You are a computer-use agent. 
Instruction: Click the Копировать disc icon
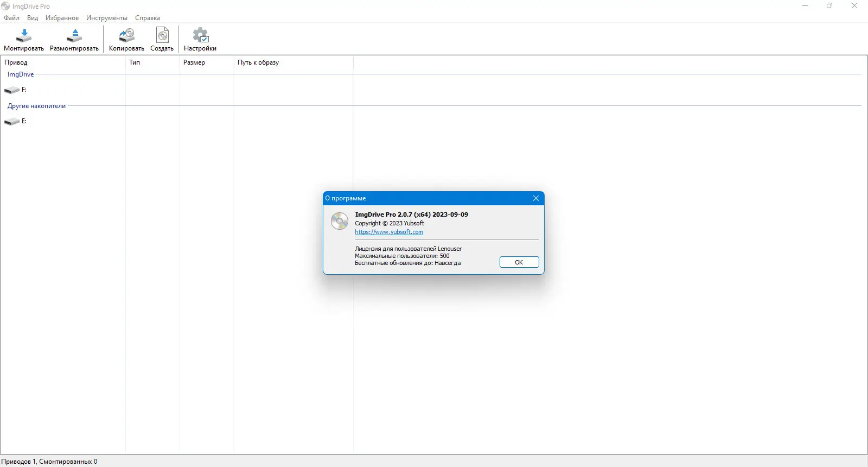coord(126,36)
